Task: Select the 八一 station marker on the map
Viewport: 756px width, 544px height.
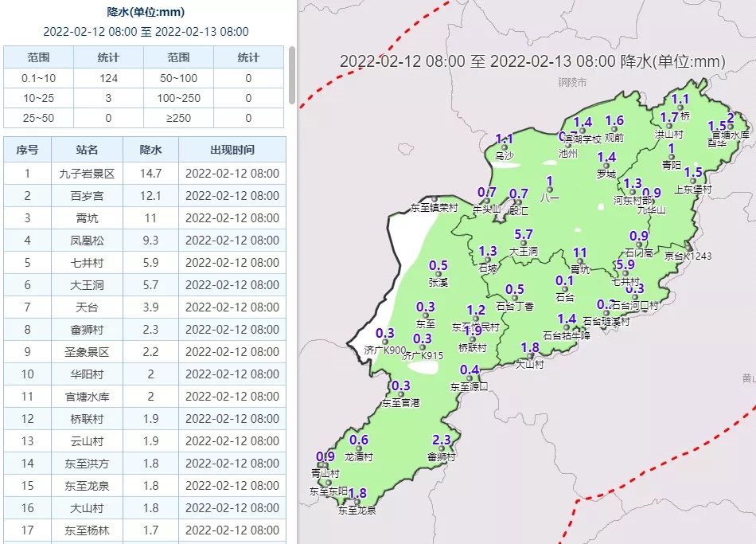Action: click(x=549, y=189)
